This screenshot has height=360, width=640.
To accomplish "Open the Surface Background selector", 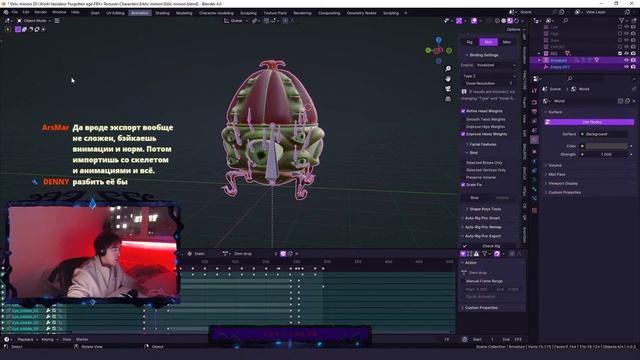I will 606,134.
